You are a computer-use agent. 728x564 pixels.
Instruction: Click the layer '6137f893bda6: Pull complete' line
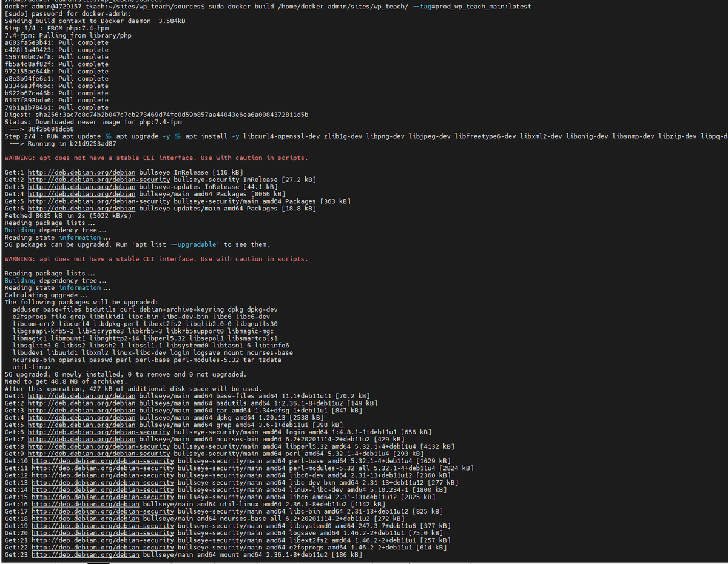(x=56, y=100)
